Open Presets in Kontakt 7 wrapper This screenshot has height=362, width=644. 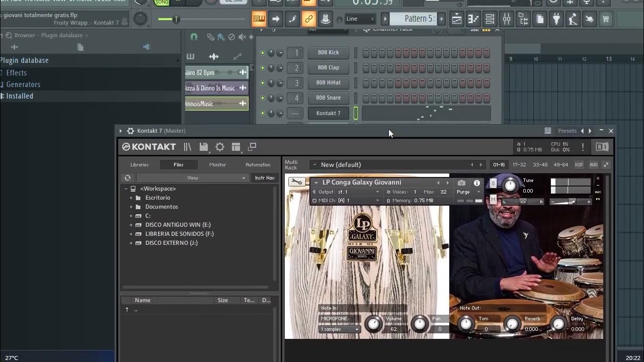tap(567, 131)
